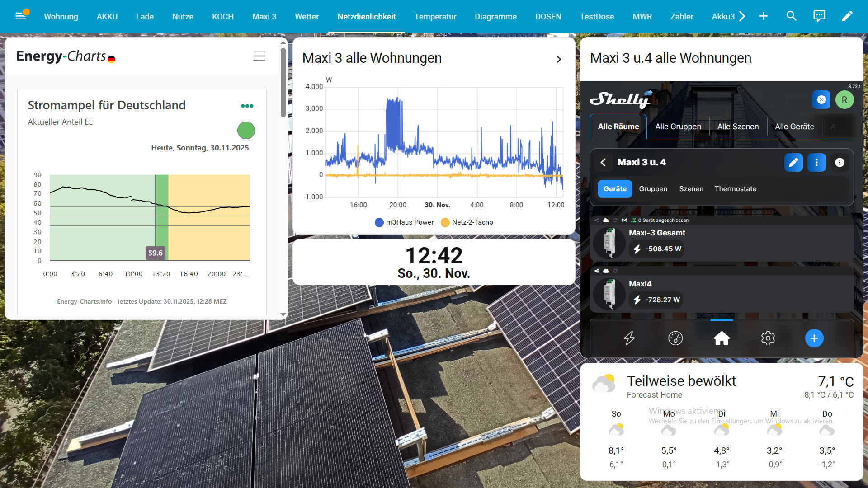This screenshot has height=488, width=868.
Task: Click the search magnifier icon
Action: click(791, 16)
